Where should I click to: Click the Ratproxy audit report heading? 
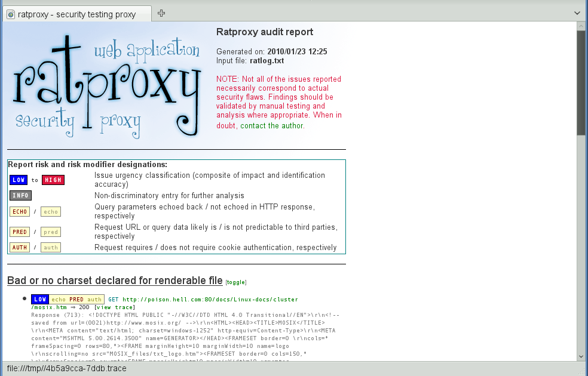click(x=265, y=32)
